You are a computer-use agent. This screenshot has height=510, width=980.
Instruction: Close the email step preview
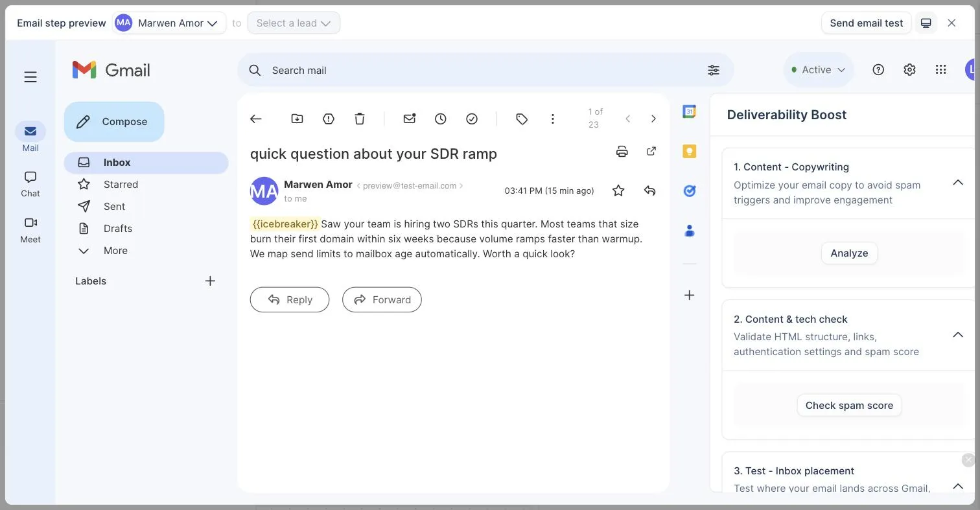pyautogui.click(x=951, y=23)
